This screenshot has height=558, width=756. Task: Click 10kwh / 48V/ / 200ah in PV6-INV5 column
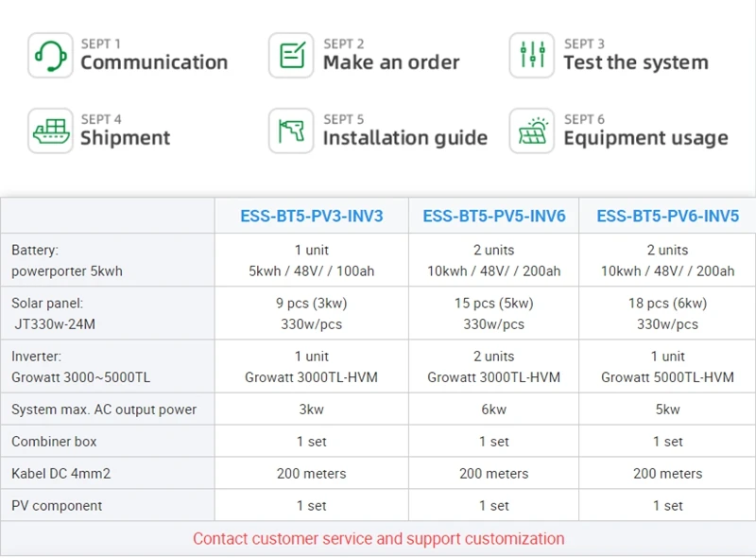[667, 271]
